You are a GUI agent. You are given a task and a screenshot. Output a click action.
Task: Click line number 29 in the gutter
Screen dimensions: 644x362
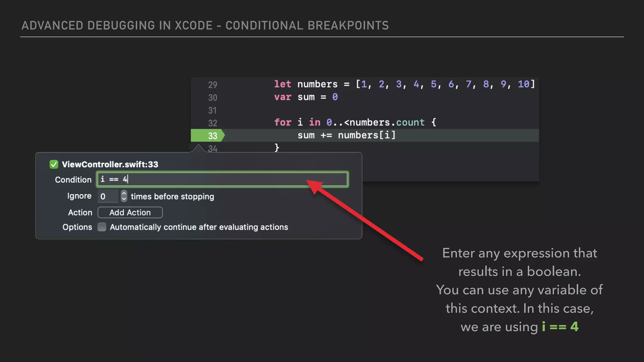tap(213, 85)
